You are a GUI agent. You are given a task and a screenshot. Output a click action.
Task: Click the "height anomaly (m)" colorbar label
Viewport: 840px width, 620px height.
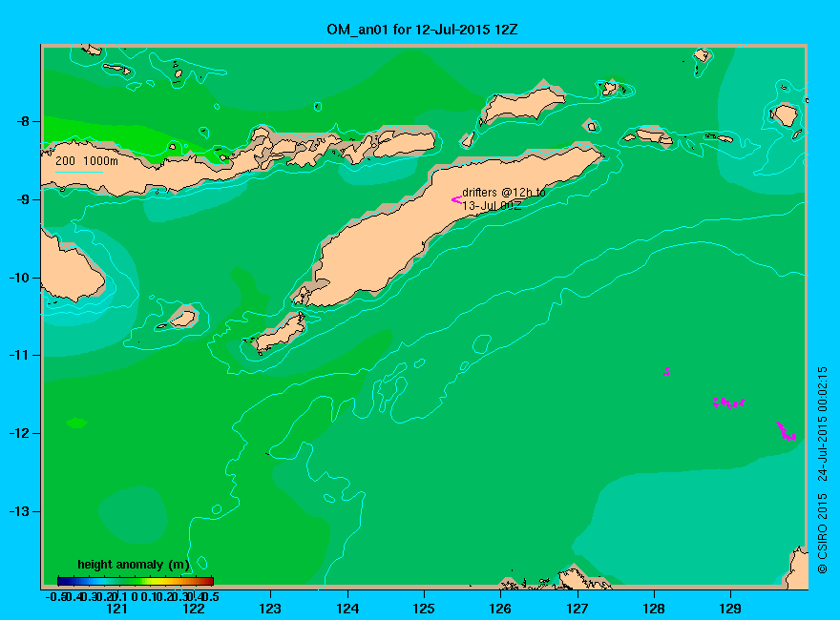click(x=134, y=565)
